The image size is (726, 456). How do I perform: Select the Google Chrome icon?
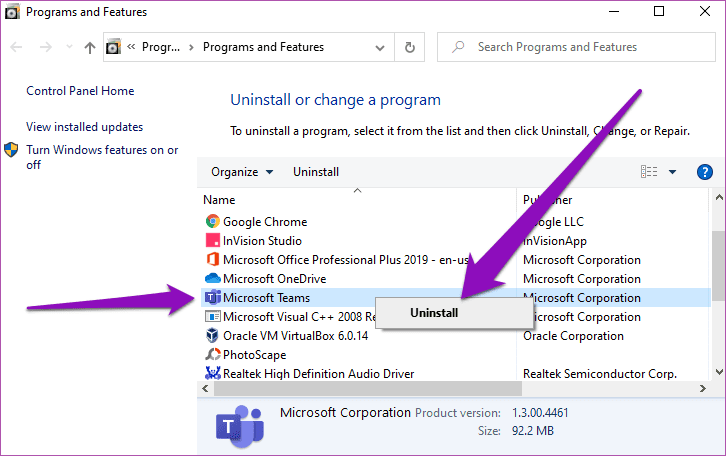[x=213, y=221]
